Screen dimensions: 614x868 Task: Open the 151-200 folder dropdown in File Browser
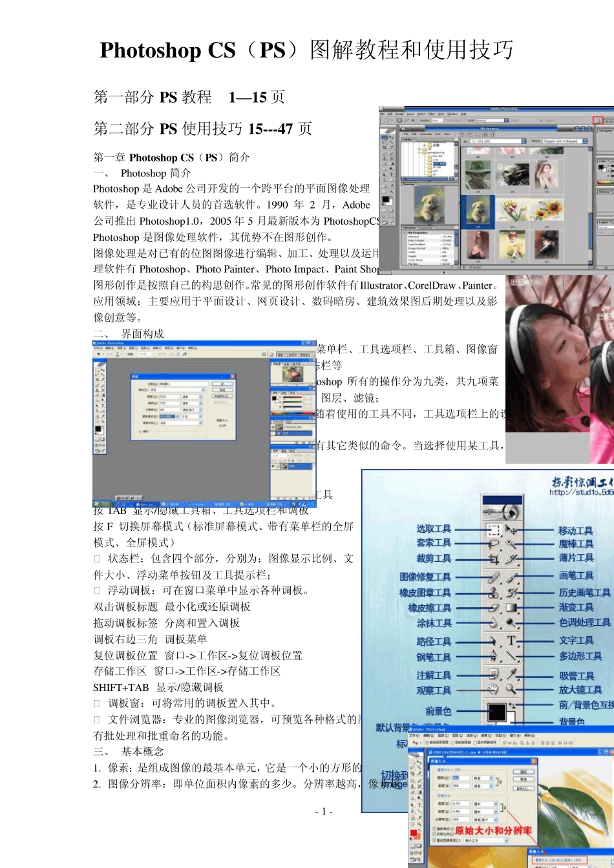pos(524,141)
